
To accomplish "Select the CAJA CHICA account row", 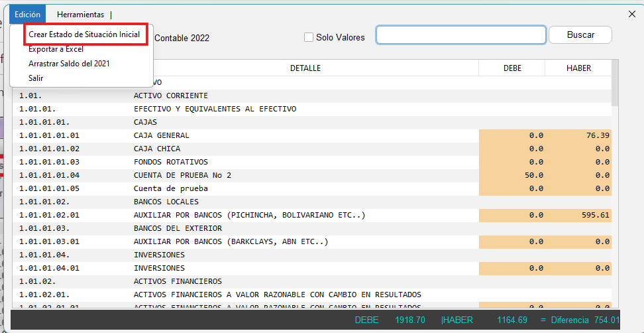I will [157, 149].
